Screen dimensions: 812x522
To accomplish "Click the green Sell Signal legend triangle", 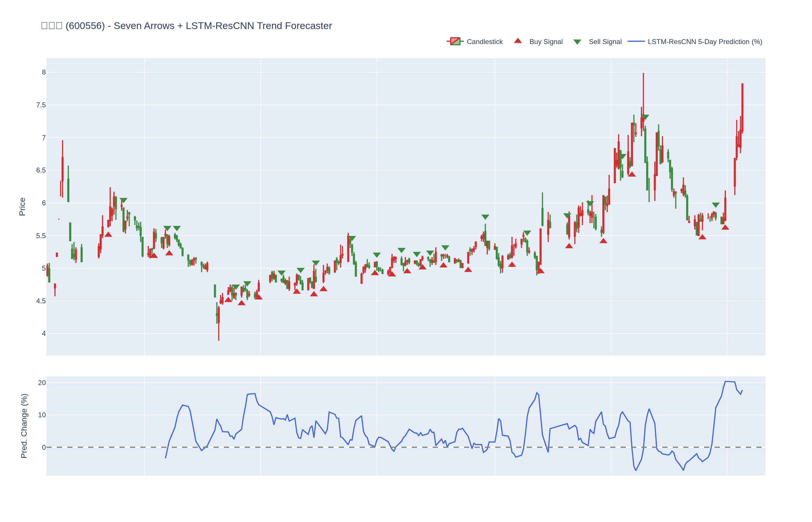I will click(577, 42).
